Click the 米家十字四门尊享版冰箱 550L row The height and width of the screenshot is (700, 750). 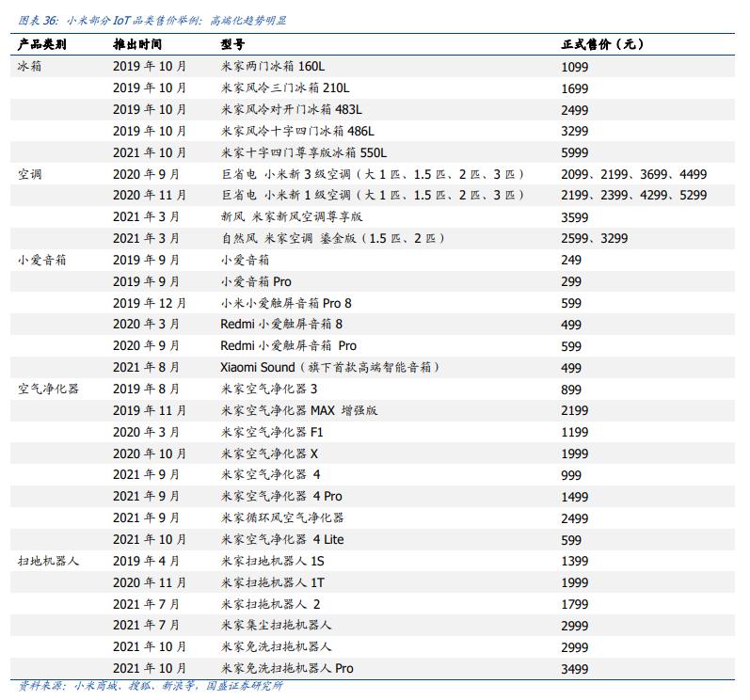tap(373, 152)
